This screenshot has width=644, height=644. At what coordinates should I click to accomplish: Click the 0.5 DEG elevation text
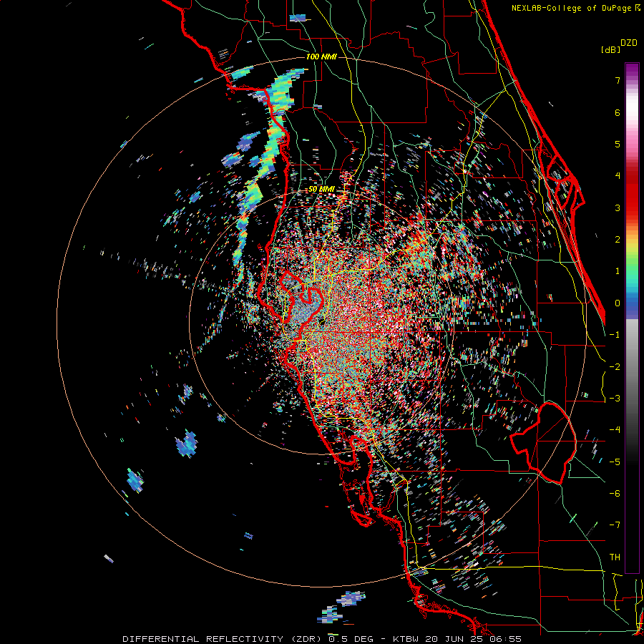pyautogui.click(x=351, y=639)
